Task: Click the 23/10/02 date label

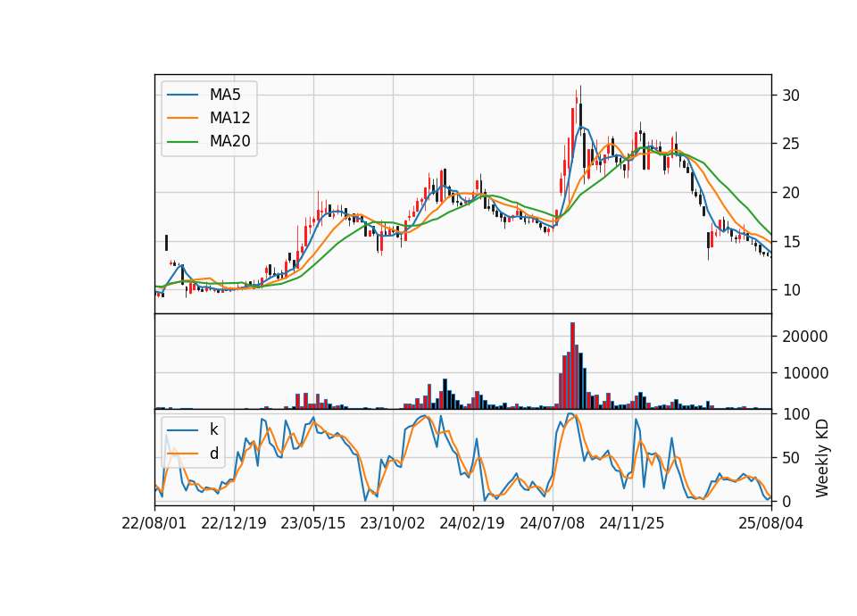Action: tap(393, 523)
